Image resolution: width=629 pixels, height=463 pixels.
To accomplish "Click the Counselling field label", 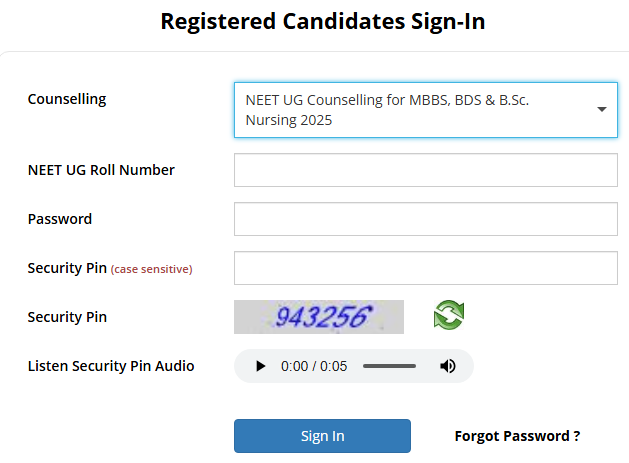I will pyautogui.click(x=67, y=99).
